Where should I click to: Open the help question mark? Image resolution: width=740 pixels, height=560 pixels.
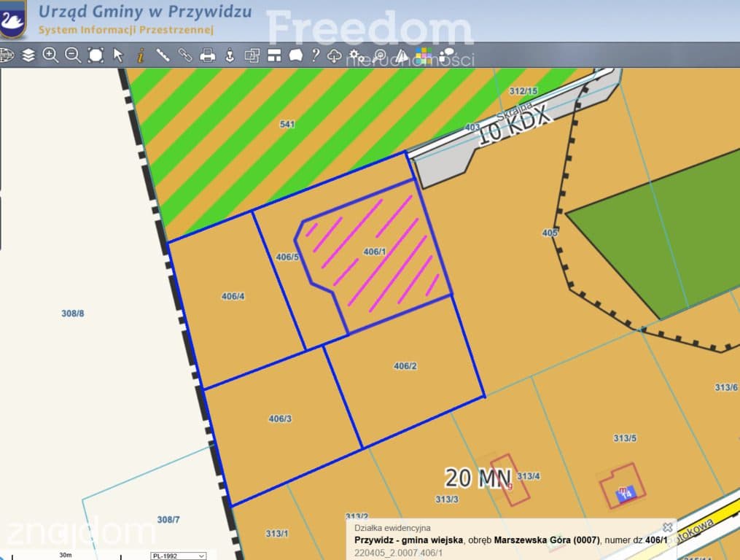click(x=315, y=55)
